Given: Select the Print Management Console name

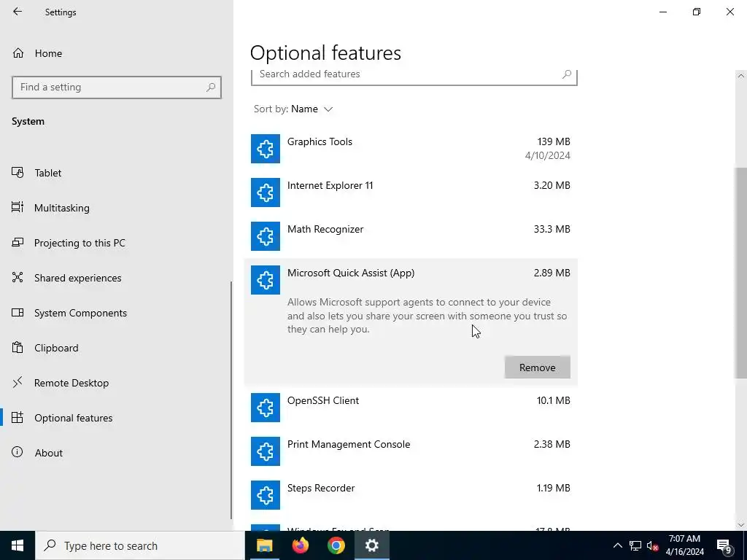Looking at the screenshot, I should [x=349, y=444].
